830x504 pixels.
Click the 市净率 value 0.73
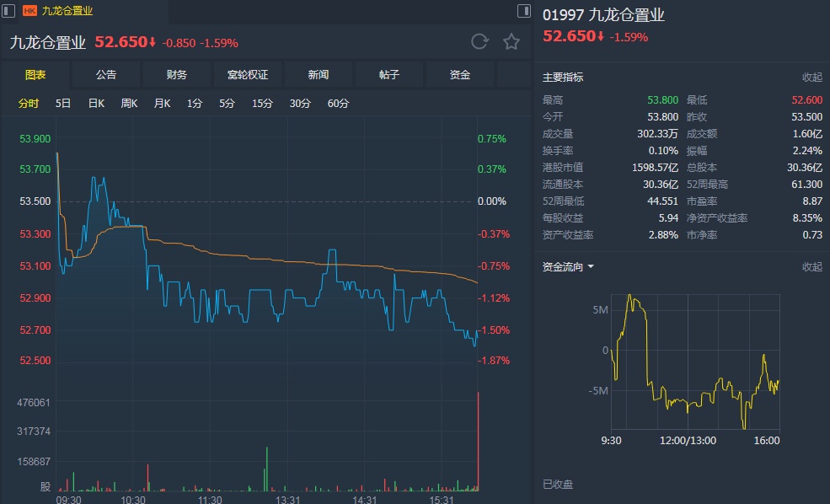coord(812,235)
